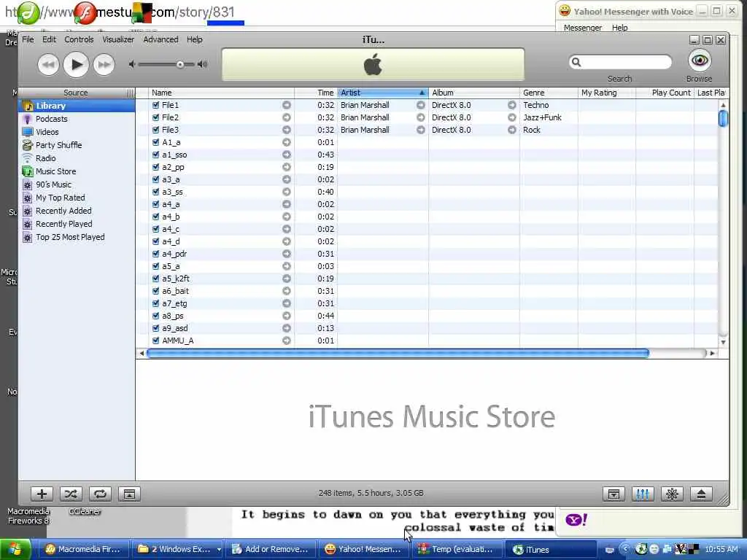Screen dimensions: 747x560
Task: Sort by Play Count column header
Action: tap(665, 93)
